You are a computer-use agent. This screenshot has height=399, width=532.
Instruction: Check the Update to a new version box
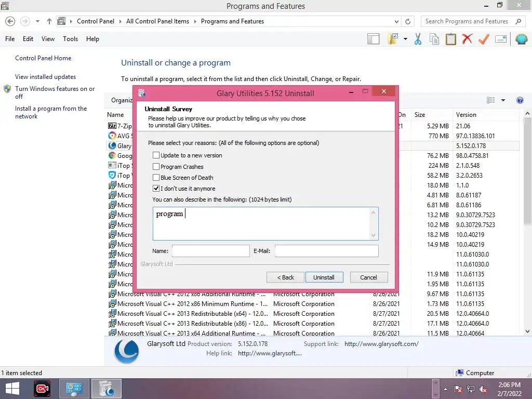(x=156, y=155)
